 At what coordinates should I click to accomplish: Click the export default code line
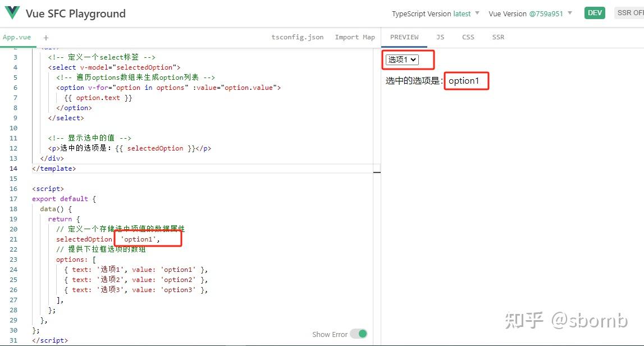(x=63, y=199)
